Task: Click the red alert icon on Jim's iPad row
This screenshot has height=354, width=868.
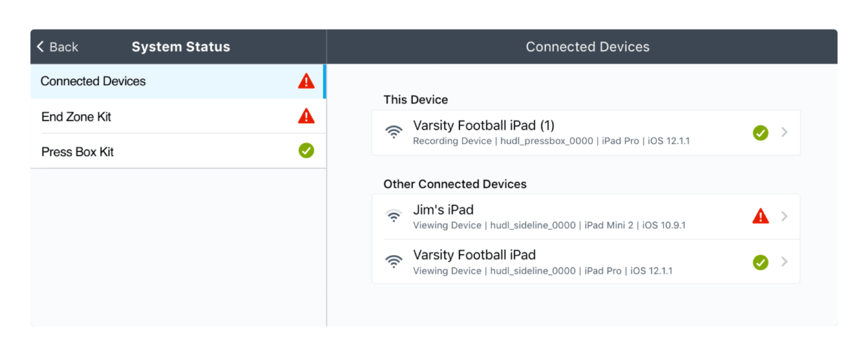Action: [761, 216]
